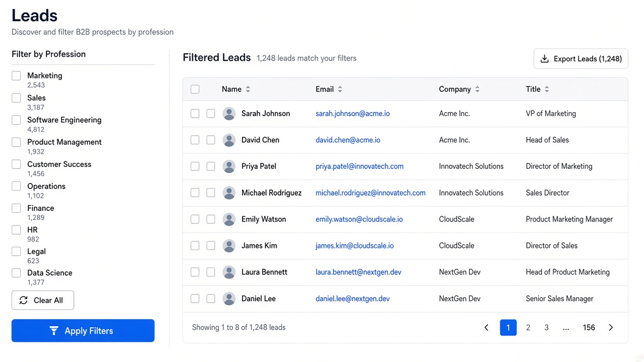The image size is (644, 362).
Task: Click the 'Innovatech Solutions' cell in Priya Patel's row
Action: [471, 166]
